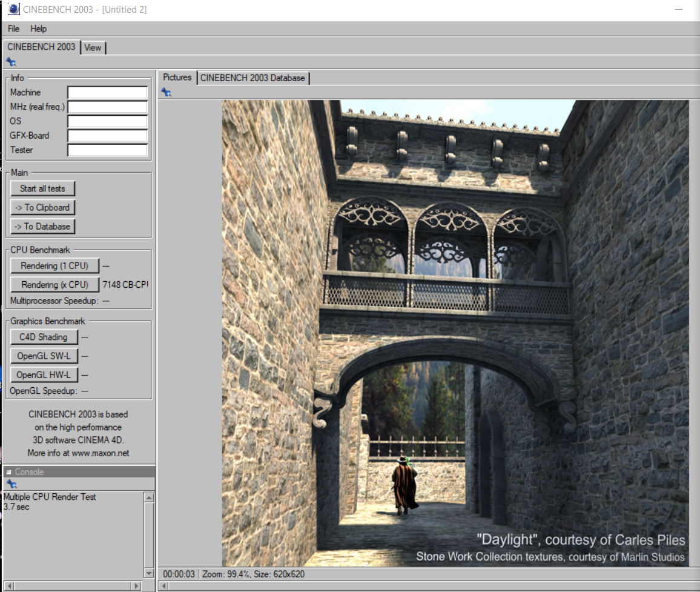Screen dimensions: 700x592
Task: Run the C4D Shading test
Action: (x=44, y=337)
